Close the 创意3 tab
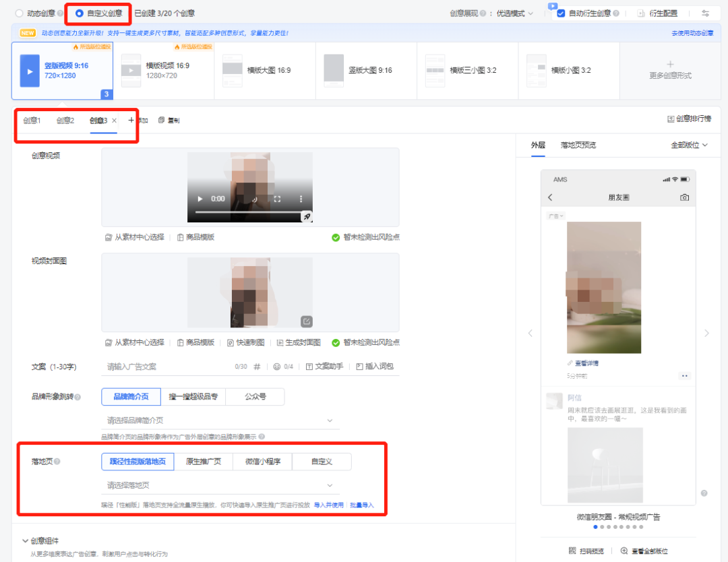Screen dimensions: 728x562 point(115,121)
